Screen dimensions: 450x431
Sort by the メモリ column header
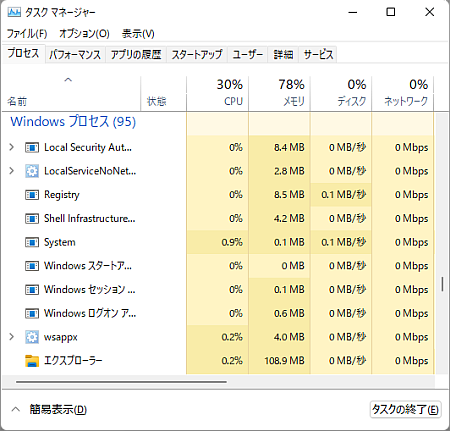tap(279, 93)
